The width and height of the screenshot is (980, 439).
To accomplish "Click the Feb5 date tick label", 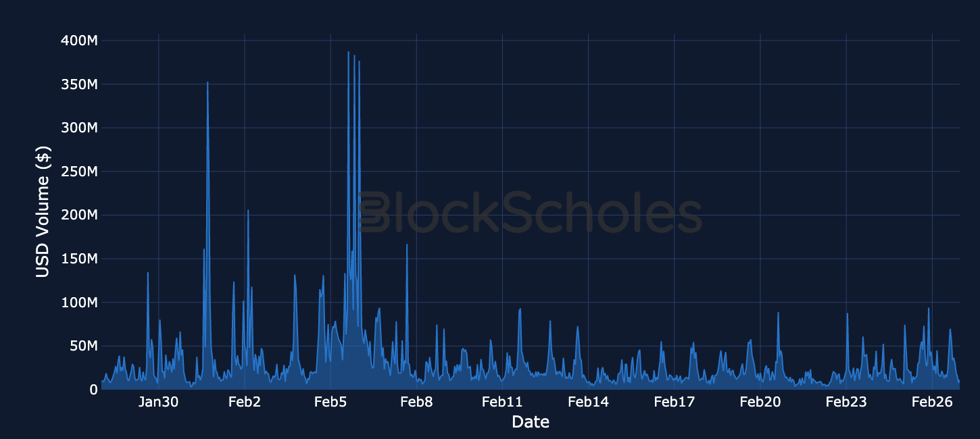I will pos(330,403).
